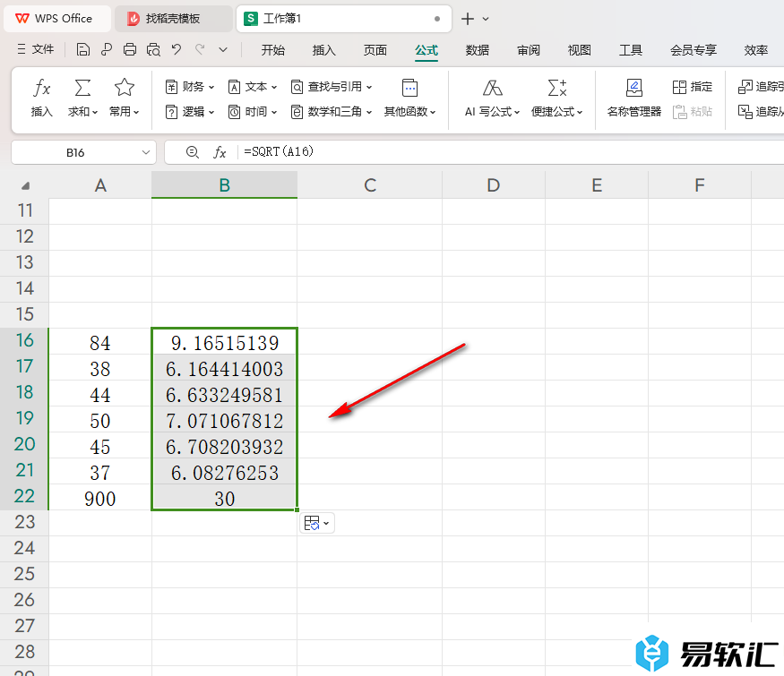The height and width of the screenshot is (676, 784).
Task: Select column D header
Action: (x=494, y=185)
